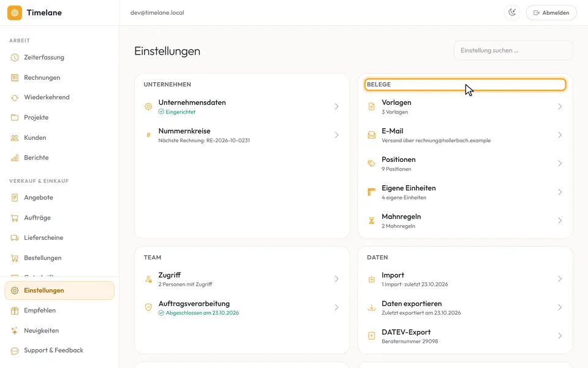
Task: Click the green Eingerichtet status text
Action: pos(180,112)
